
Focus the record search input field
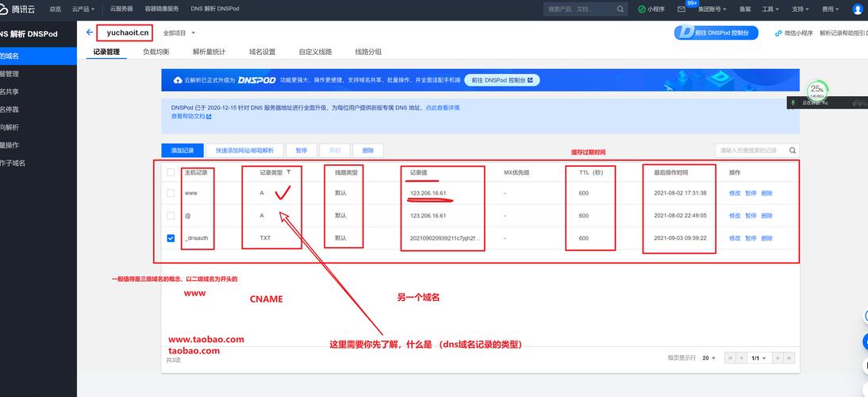pos(751,150)
